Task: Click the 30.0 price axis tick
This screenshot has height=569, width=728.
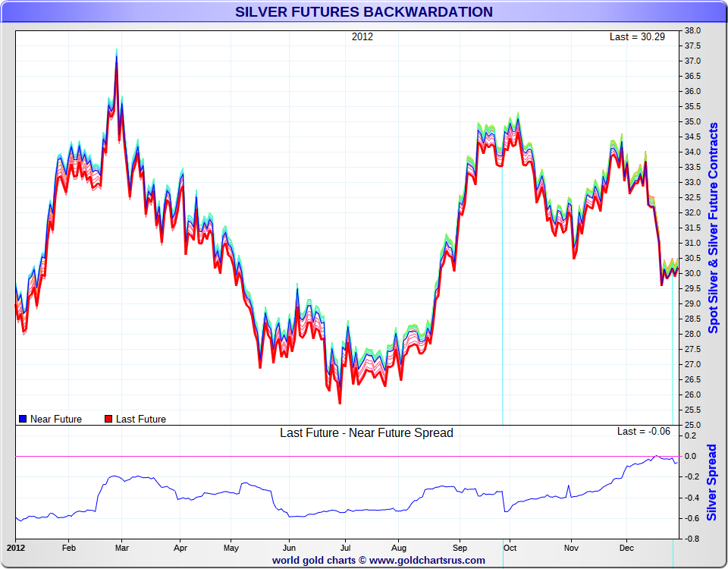Action: 692,273
